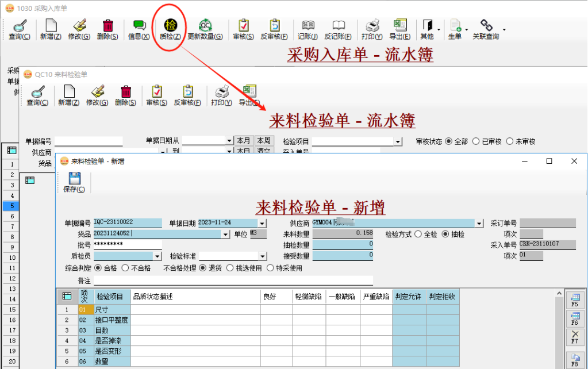588x369 pixels.
Task: Click F7 delete row button
Action: pyautogui.click(x=575, y=337)
